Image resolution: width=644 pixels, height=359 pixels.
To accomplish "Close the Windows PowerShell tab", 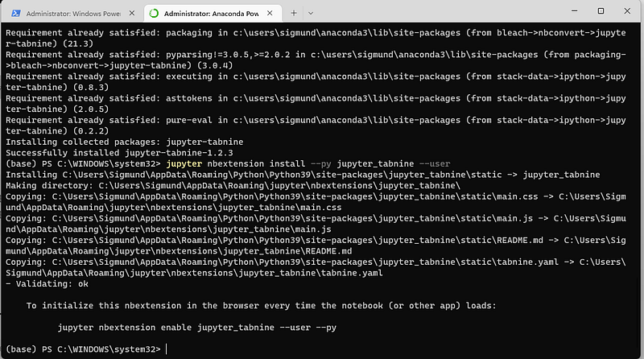I will pos(132,13).
